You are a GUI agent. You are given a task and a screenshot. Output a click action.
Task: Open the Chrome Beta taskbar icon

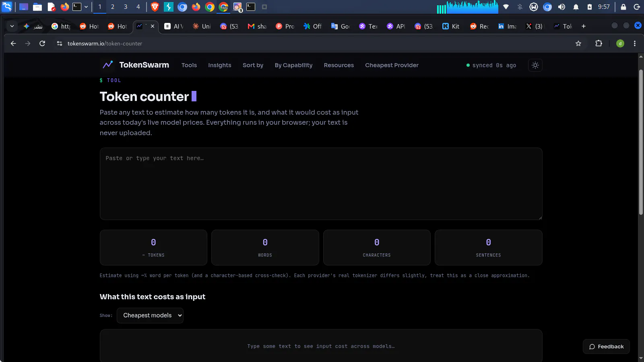click(223, 7)
